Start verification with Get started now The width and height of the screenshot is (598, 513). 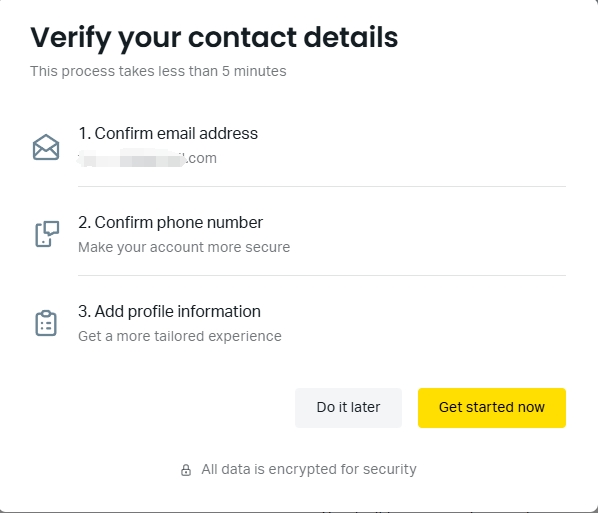492,408
